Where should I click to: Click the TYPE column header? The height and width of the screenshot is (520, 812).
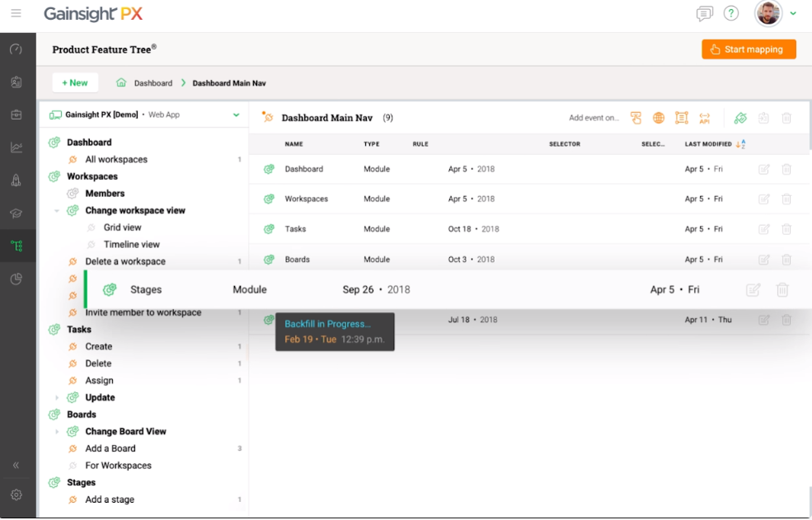click(x=371, y=144)
